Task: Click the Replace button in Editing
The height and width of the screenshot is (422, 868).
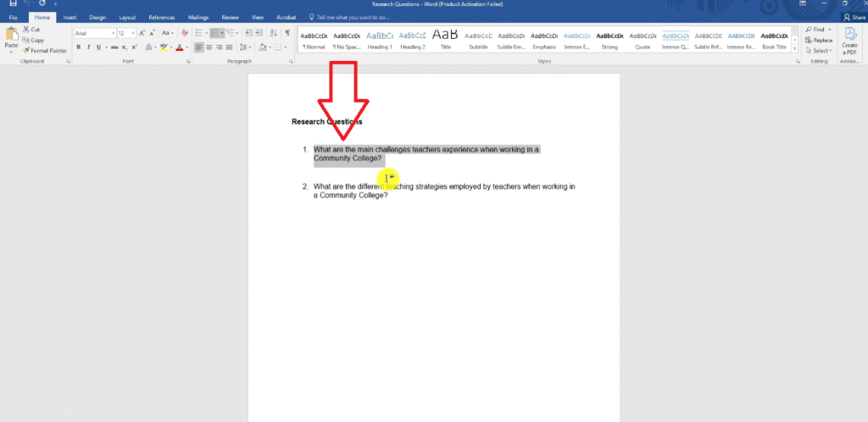Action: [x=819, y=40]
